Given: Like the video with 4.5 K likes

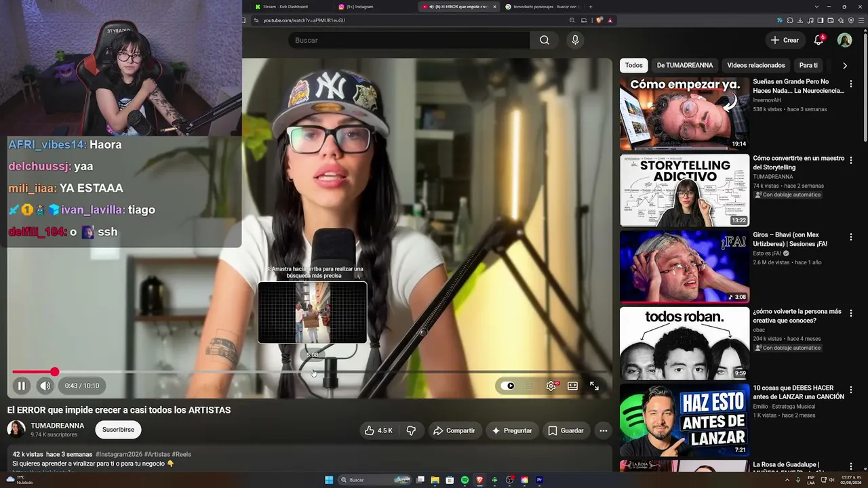Looking at the screenshot, I should (378, 430).
